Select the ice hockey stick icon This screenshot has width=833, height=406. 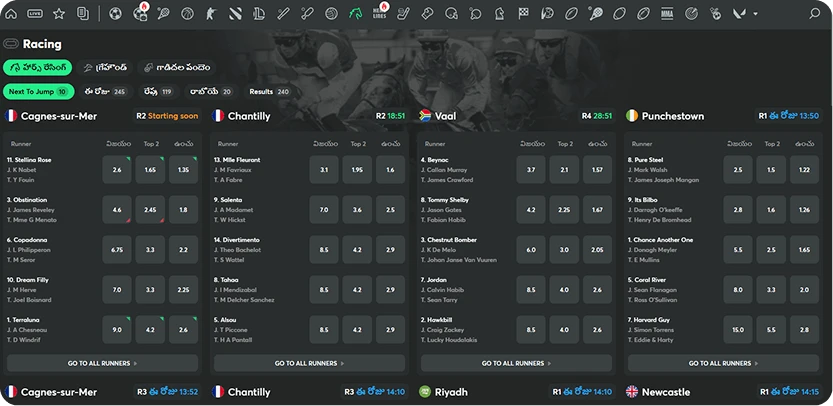point(404,14)
